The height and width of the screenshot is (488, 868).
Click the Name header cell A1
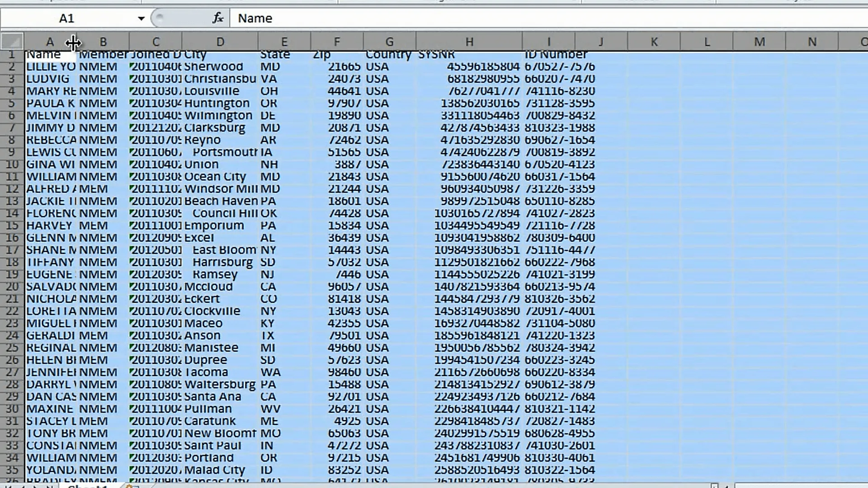(50, 55)
